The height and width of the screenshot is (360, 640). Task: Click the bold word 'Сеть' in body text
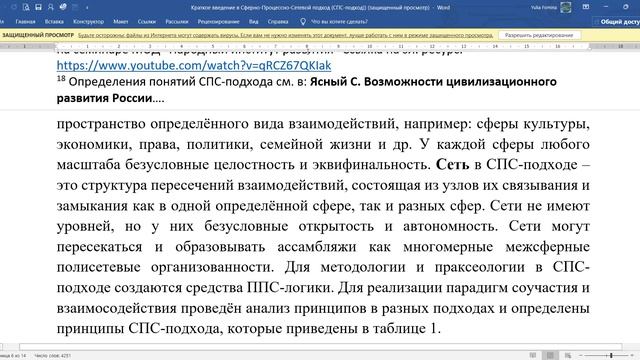pyautogui.click(x=453, y=164)
